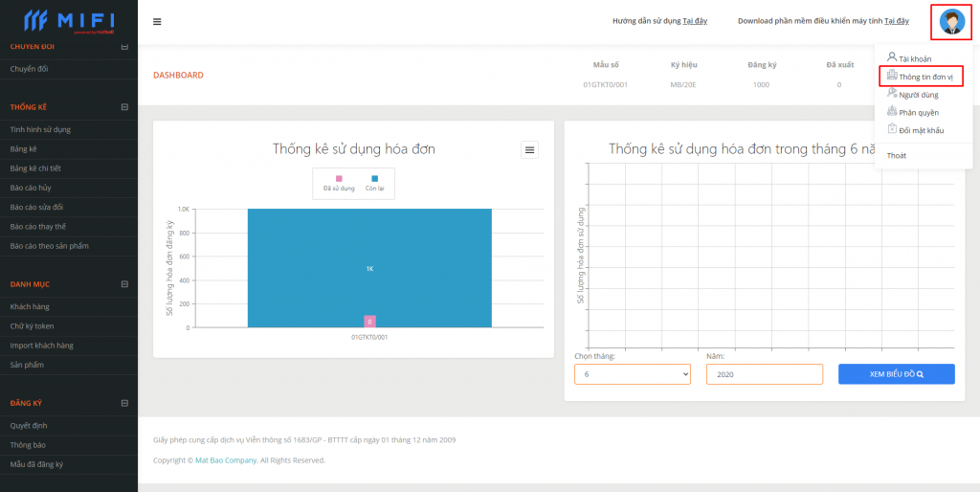Choose 'Đổi mật khẩu' menu entry
Viewport: 980px width, 492px height.
pos(921,130)
